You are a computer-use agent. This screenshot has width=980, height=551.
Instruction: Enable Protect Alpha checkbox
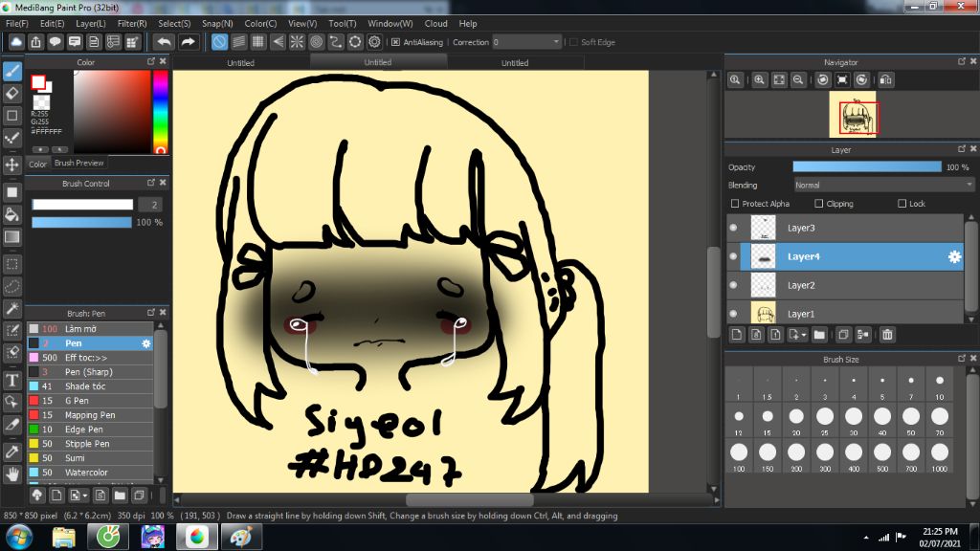click(x=735, y=204)
